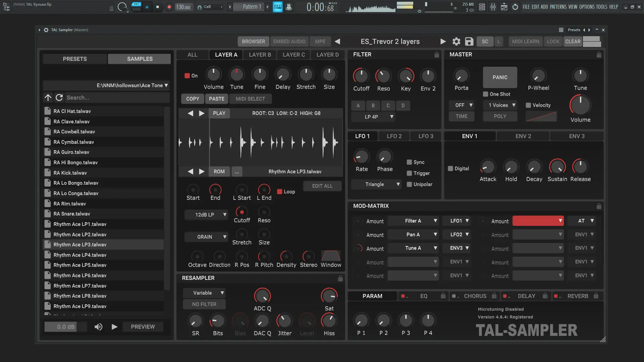Load the next preset with the right arrow

point(443,42)
